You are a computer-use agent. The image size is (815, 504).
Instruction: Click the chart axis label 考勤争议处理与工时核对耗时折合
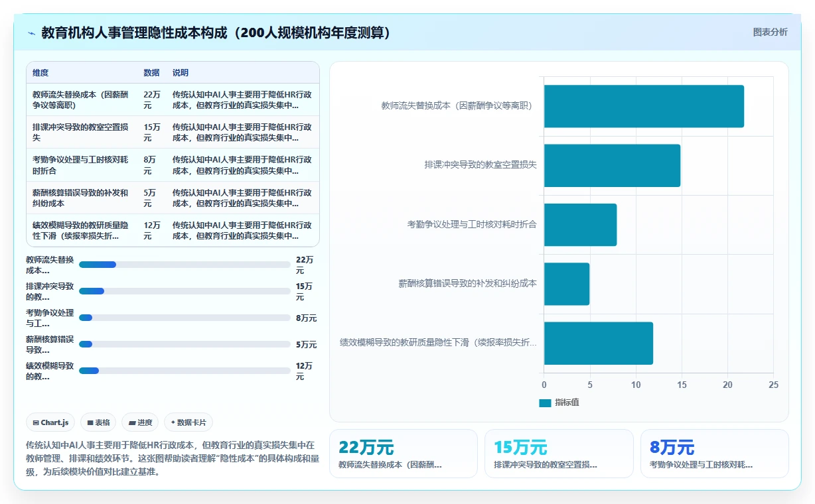pos(472,224)
